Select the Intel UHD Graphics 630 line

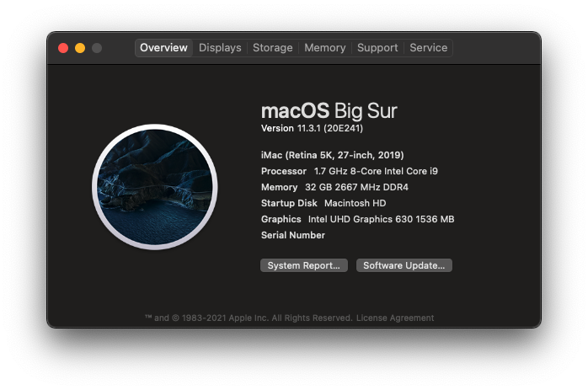[x=358, y=219]
